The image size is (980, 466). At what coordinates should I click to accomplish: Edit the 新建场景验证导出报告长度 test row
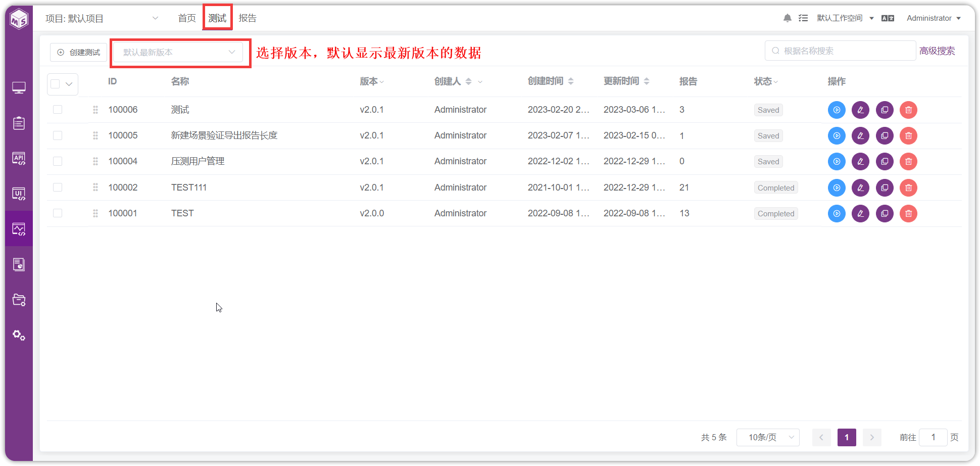860,135
